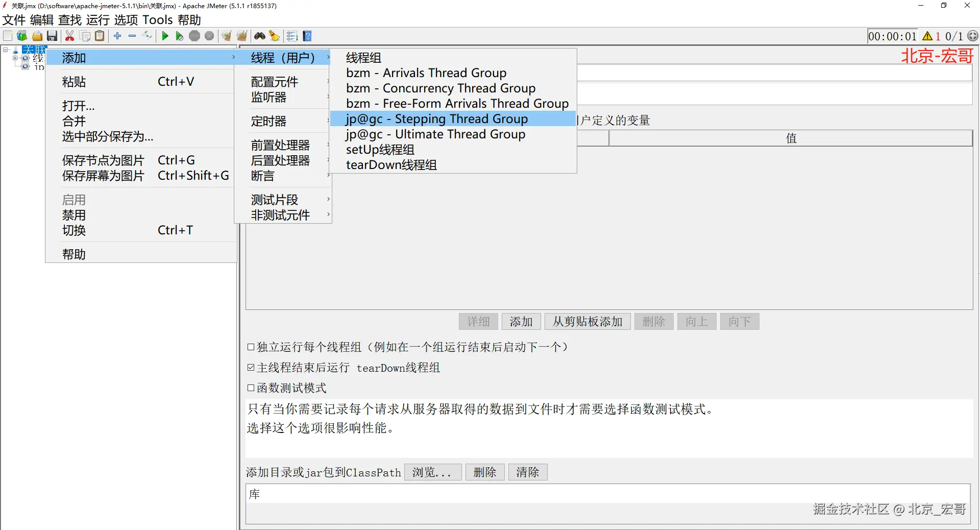Create a new test plan via toolbar icon
980x530 pixels.
coord(8,36)
